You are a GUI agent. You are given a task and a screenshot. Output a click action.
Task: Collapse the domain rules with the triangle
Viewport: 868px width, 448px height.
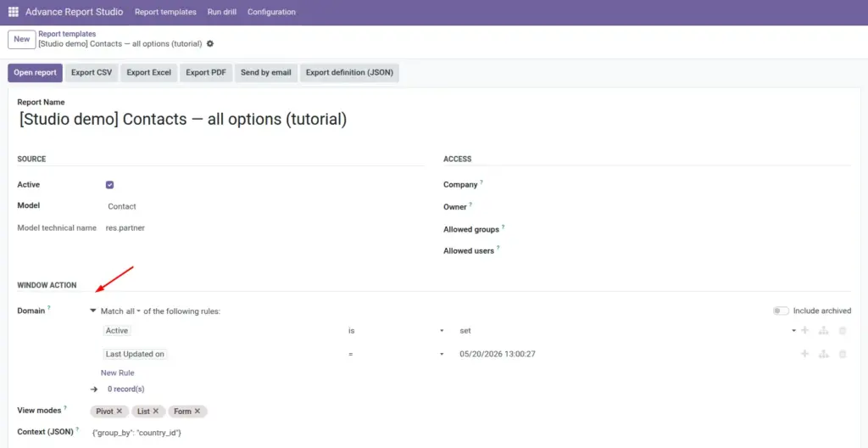tap(93, 311)
